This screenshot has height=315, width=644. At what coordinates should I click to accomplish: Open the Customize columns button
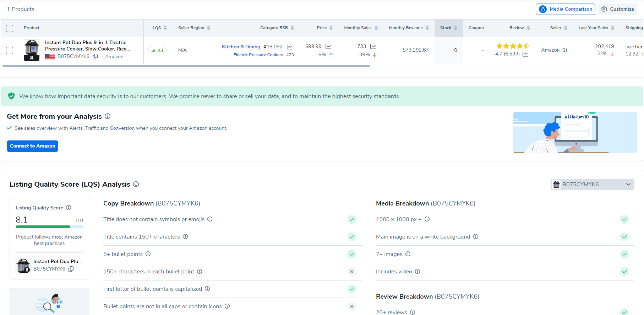click(x=617, y=9)
